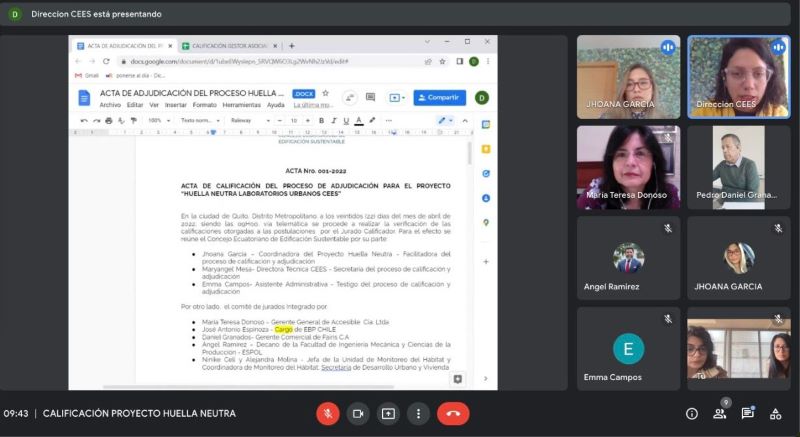The width and height of the screenshot is (800, 437).
Task: Open the activity dashboard icon
Action: (349, 97)
